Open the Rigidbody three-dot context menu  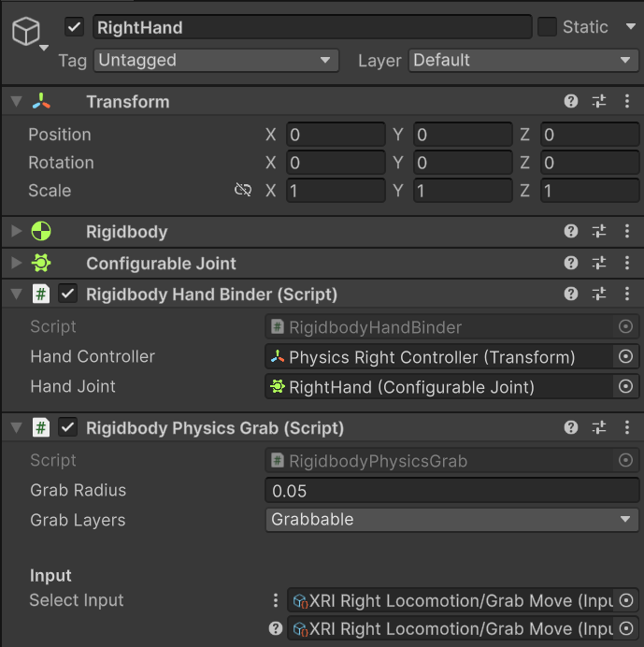coord(627,231)
